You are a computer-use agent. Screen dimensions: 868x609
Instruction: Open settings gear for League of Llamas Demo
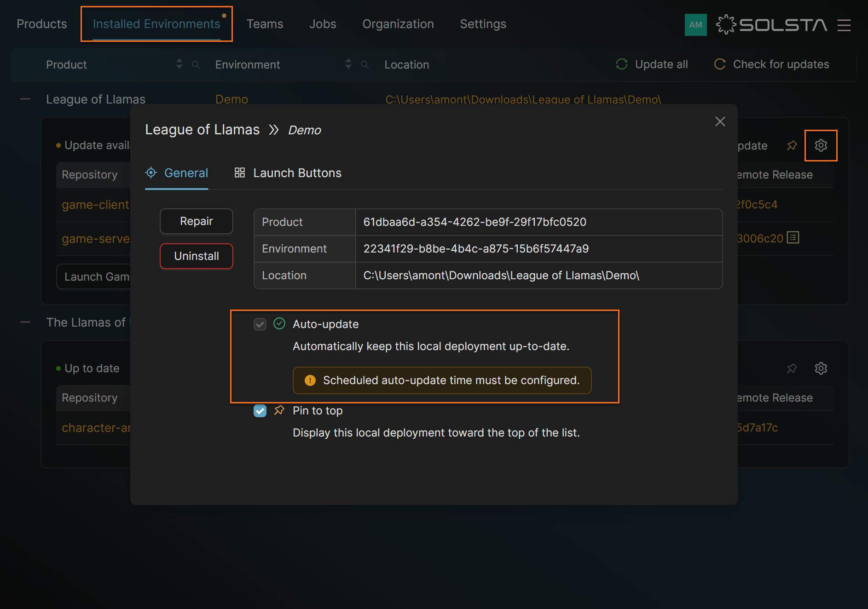pyautogui.click(x=821, y=145)
